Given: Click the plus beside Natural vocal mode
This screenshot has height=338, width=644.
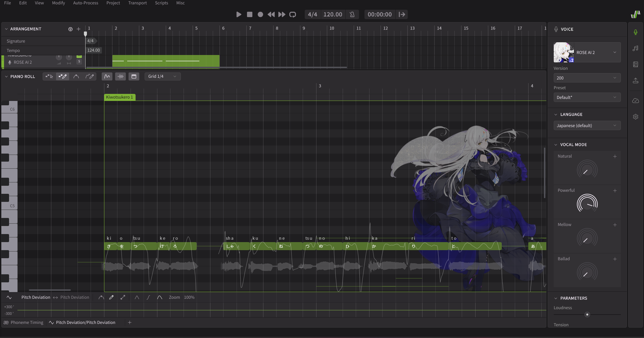Looking at the screenshot, I should click(615, 156).
